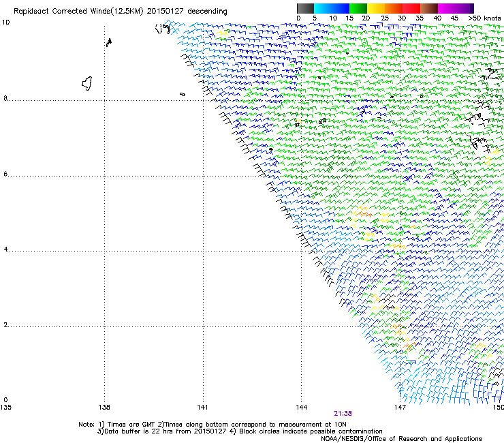Click the orange wind barb cluster near 5N 146E

pos(363,213)
